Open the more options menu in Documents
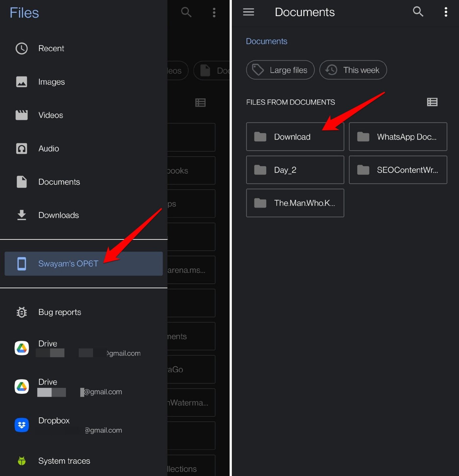This screenshot has height=476, width=459. tap(446, 12)
